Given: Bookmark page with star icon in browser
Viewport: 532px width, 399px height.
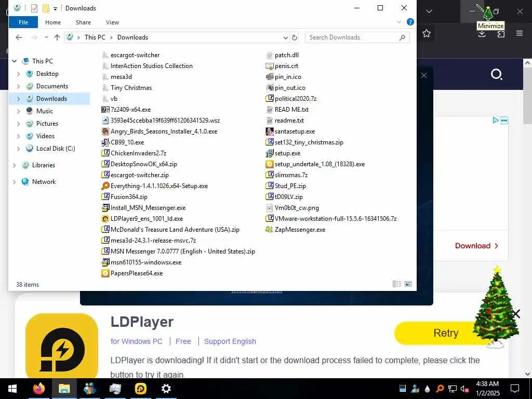Looking at the screenshot, I should pyautogui.click(x=427, y=33).
